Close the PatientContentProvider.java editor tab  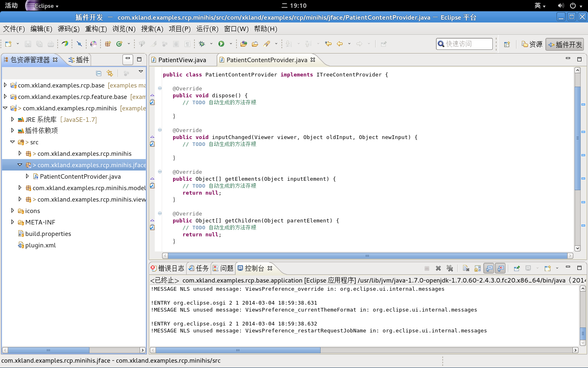(x=313, y=60)
